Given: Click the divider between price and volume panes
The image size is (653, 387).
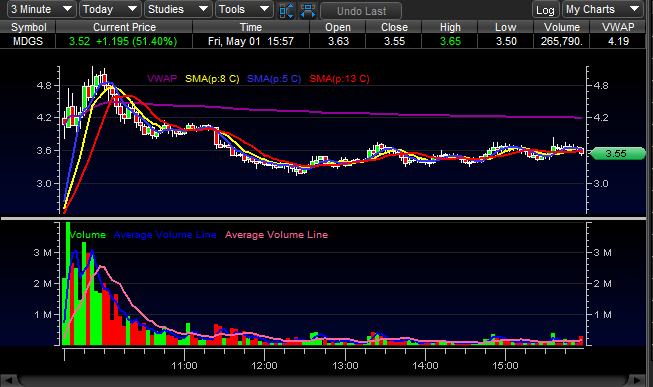Looking at the screenshot, I should [323, 218].
